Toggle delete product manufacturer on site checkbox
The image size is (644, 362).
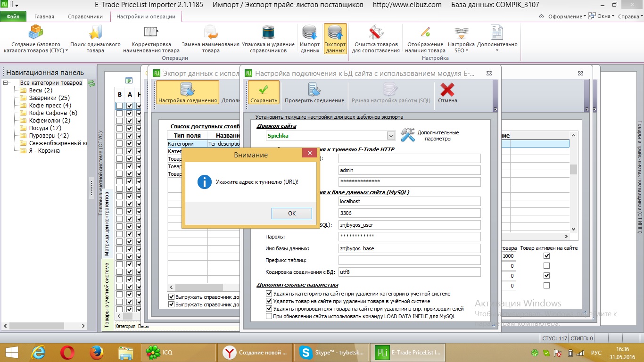[269, 309]
